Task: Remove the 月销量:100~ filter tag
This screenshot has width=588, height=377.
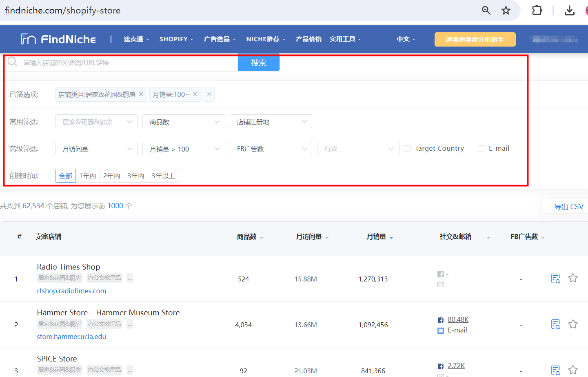Action: 195,94
